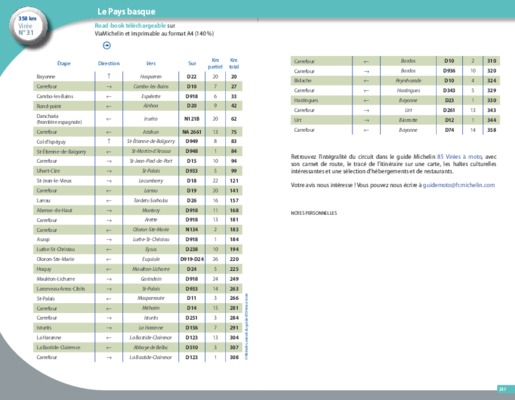Click the right arrow in the Urt row
The image size is (515, 400).
tap(366, 120)
